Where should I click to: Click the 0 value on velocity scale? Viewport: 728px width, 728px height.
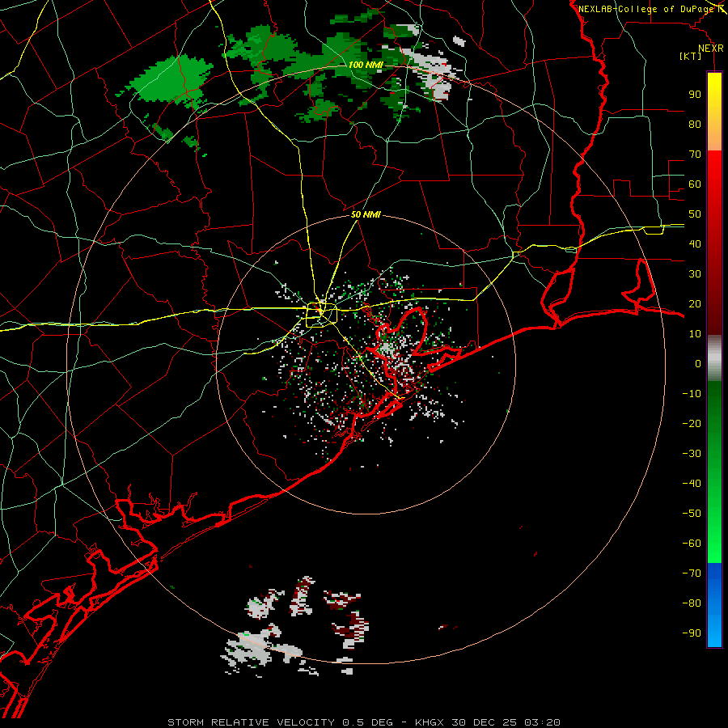(x=698, y=364)
